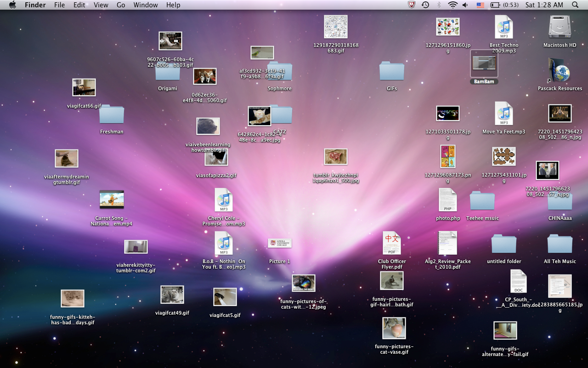Select the Best Techno 2009.mp3 file
This screenshot has width=588, height=368.
click(503, 28)
